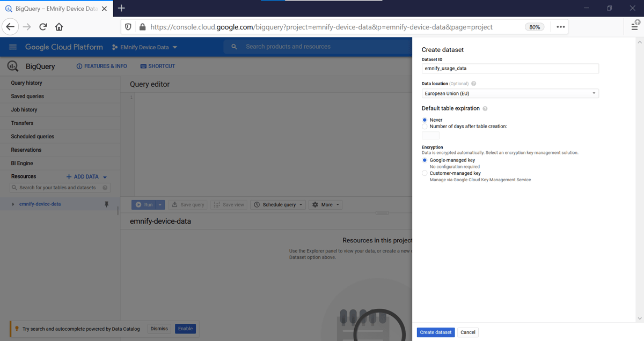Pin icon beside emnify-device-data project

(106, 204)
